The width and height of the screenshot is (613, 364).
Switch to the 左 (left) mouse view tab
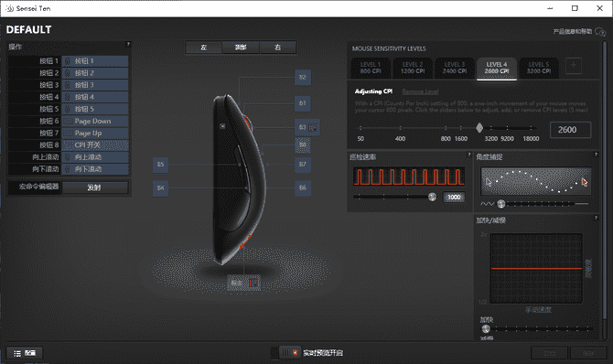(x=204, y=48)
